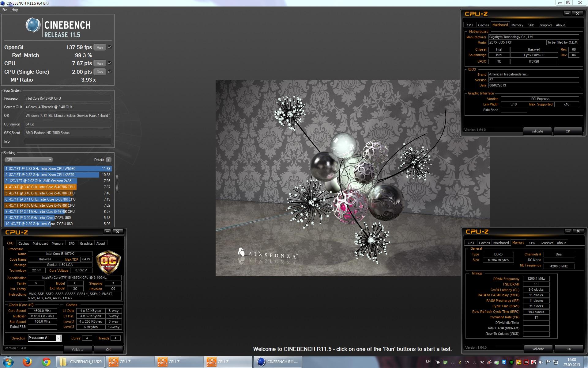The width and height of the screenshot is (588, 368).
Task: Toggle the CPU test checkbox
Action: click(x=110, y=63)
